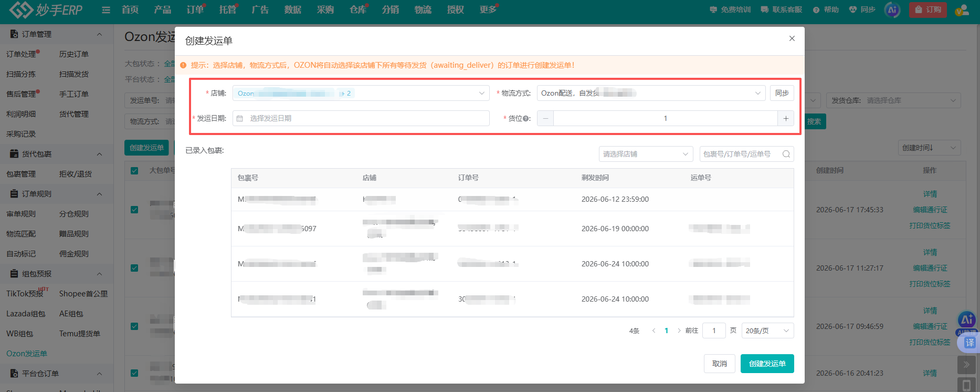Open the AI assistant icon in header
Screen dimensions: 980x392
892,9
